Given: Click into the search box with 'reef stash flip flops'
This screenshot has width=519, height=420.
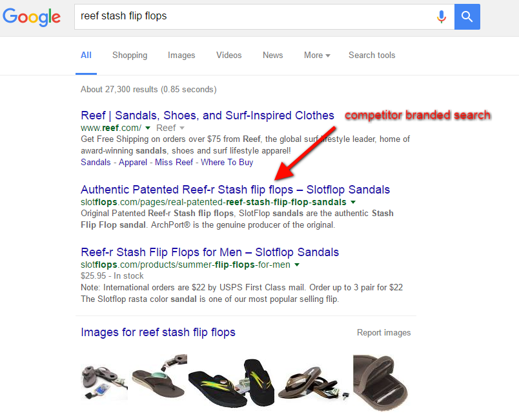Looking at the screenshot, I should coord(255,17).
